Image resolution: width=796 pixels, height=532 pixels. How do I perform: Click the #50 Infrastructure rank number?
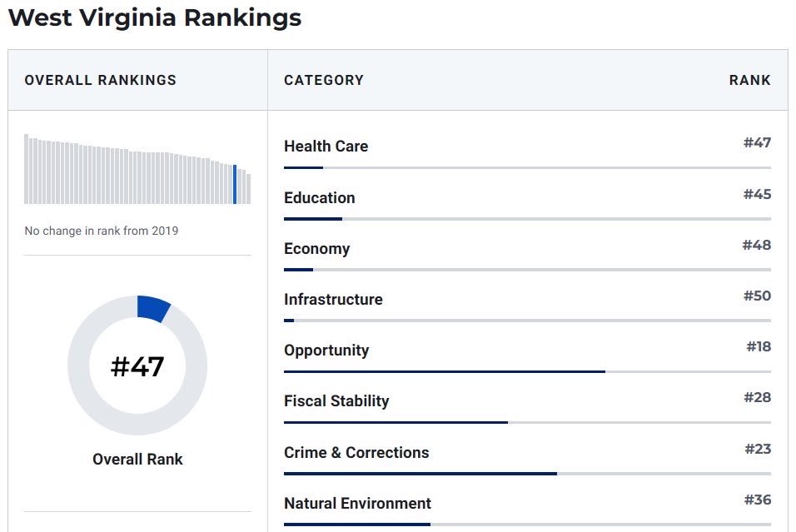[757, 296]
